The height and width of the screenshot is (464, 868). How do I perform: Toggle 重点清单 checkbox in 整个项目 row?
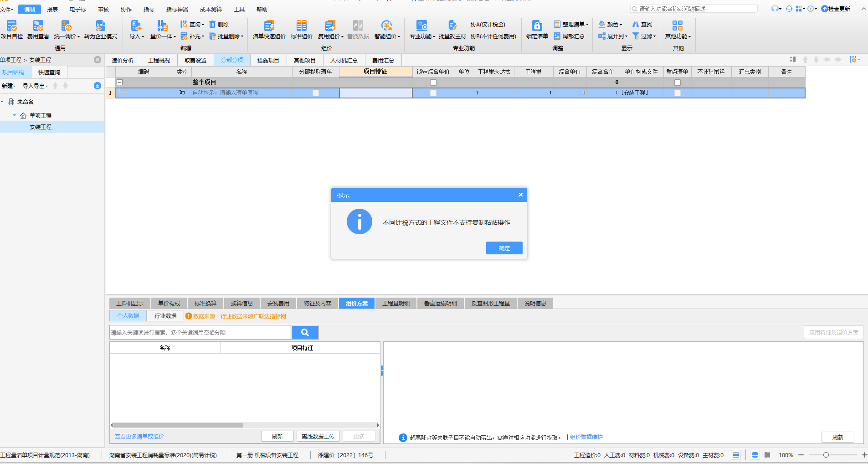click(678, 82)
